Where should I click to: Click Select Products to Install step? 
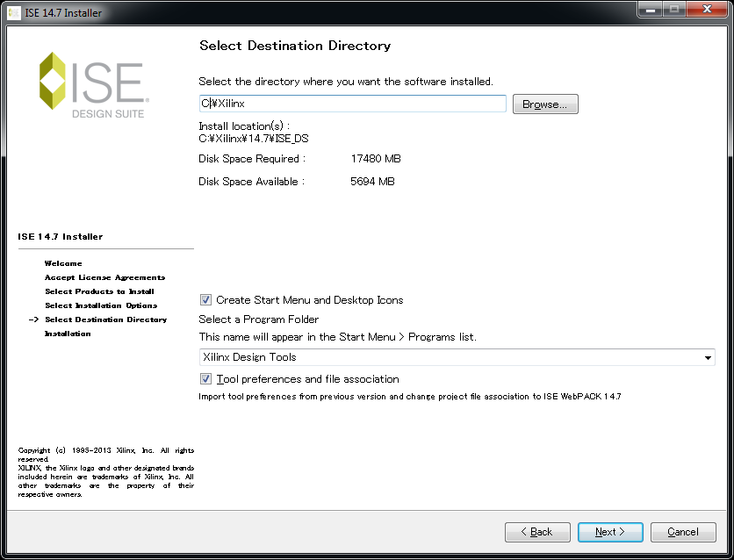pos(99,291)
